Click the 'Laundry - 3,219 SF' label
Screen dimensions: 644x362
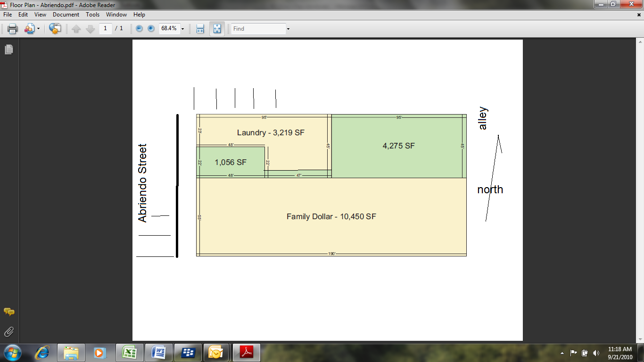click(271, 132)
